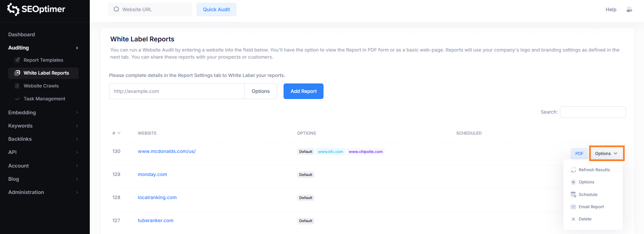Click report number 128

point(116,197)
